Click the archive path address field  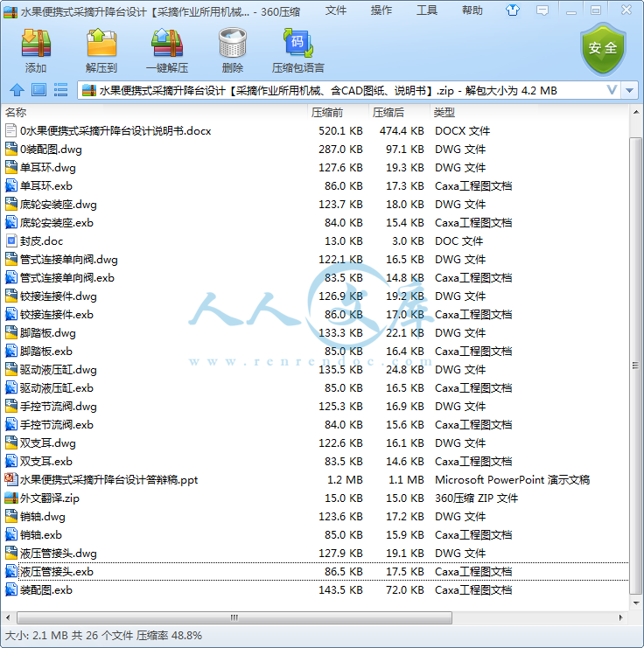347,90
